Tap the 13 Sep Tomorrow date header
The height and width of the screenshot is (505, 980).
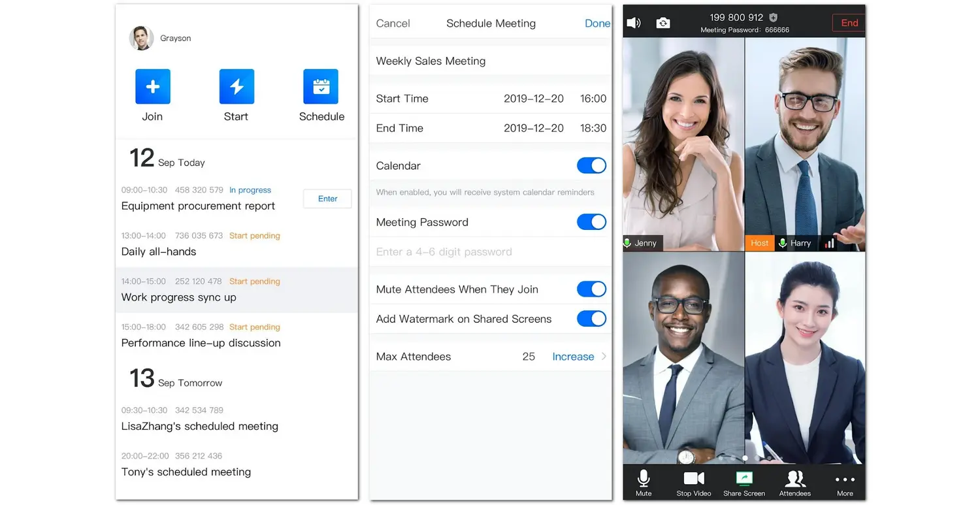pos(176,378)
